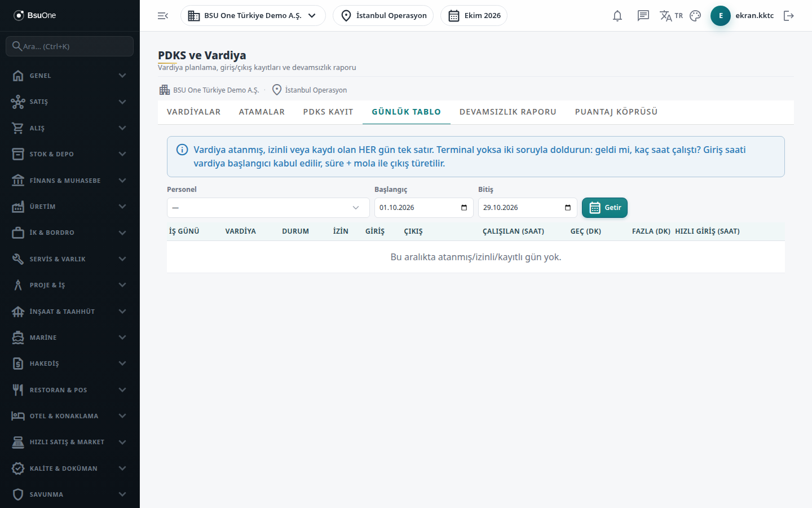This screenshot has width=812, height=508.
Task: Select the GÜNLÜK TABLO tab
Action: click(407, 112)
